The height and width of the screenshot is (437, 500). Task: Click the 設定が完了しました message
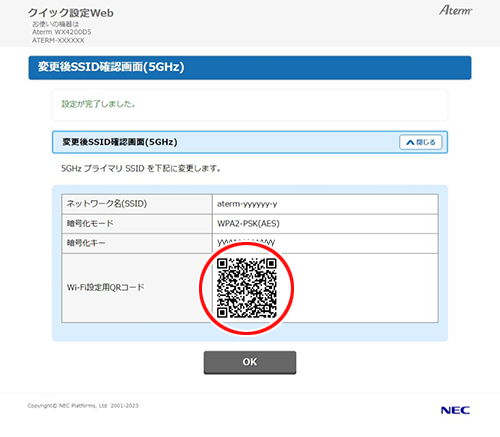(x=98, y=104)
